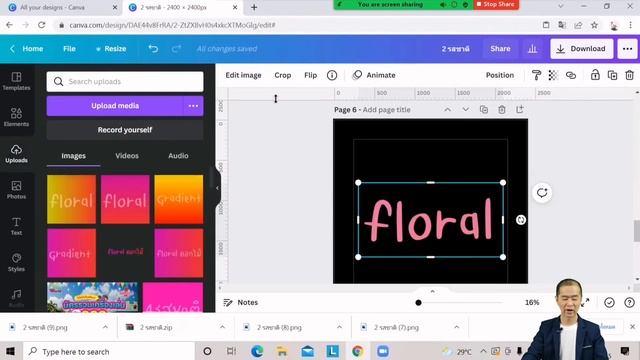Click the 16% zoom level value
The width and height of the screenshot is (640, 360).
click(x=532, y=302)
